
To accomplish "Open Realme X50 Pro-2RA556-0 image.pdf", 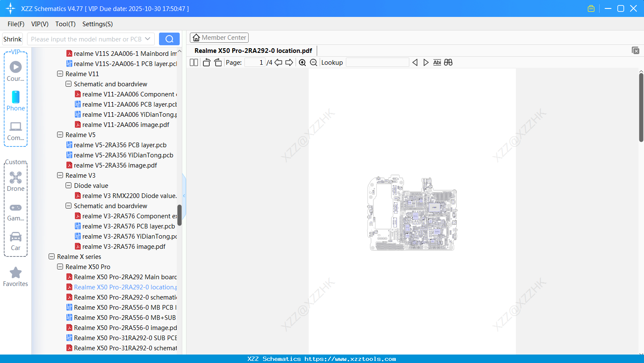I will pyautogui.click(x=122, y=327).
